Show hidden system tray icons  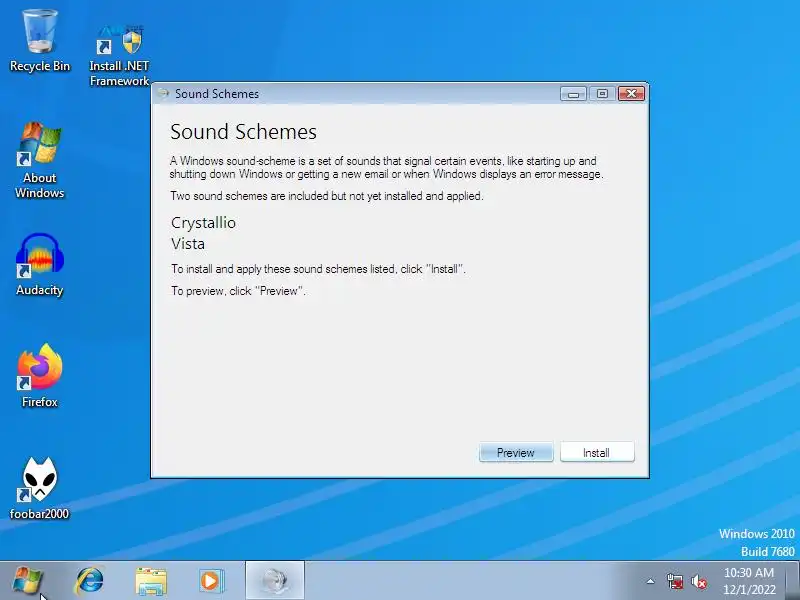click(651, 581)
